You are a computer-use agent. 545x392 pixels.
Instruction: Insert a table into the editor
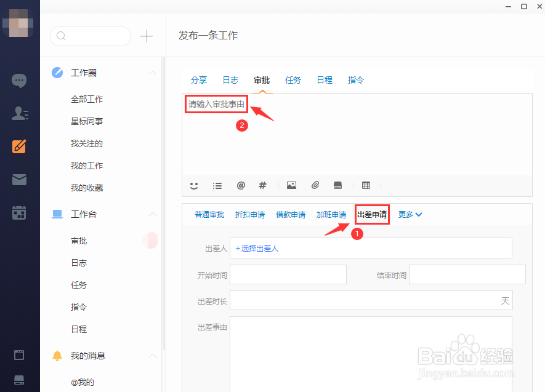coord(366,185)
